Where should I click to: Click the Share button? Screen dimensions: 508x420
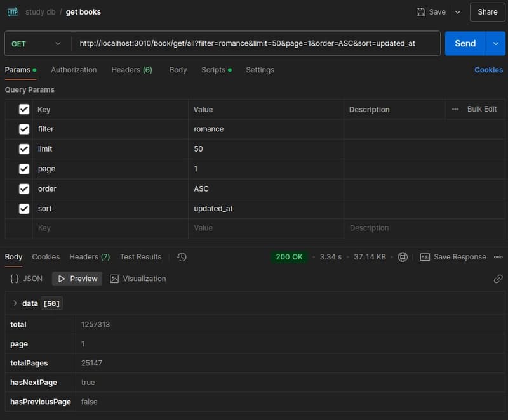(487, 11)
